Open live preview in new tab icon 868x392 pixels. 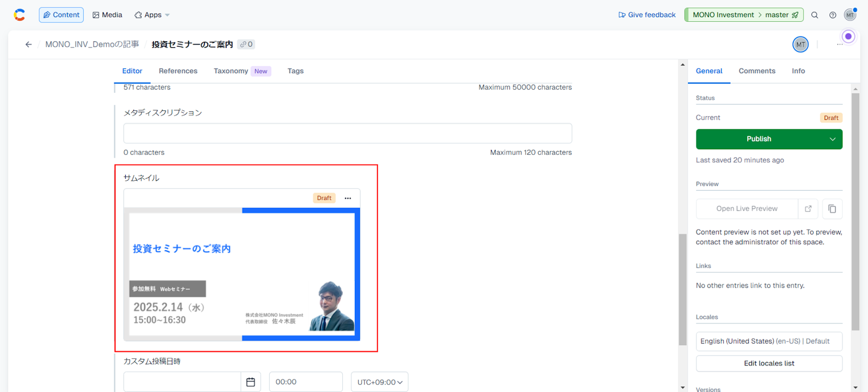(808, 208)
